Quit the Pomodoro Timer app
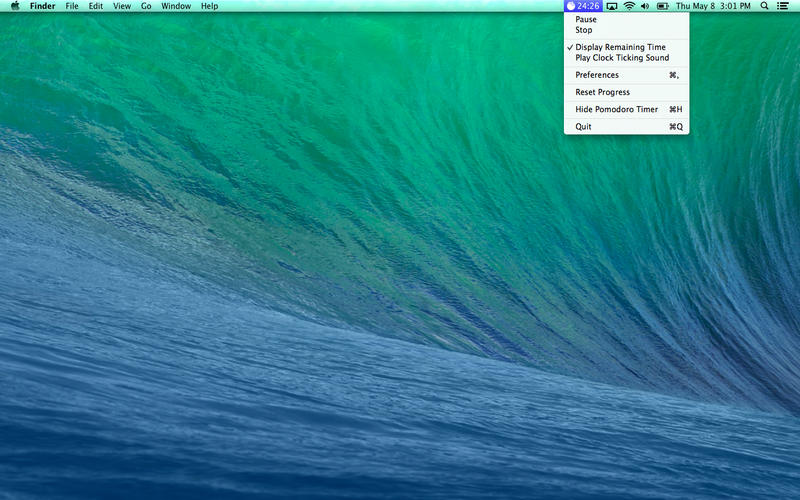Screen dimensions: 800x500 pos(583,127)
